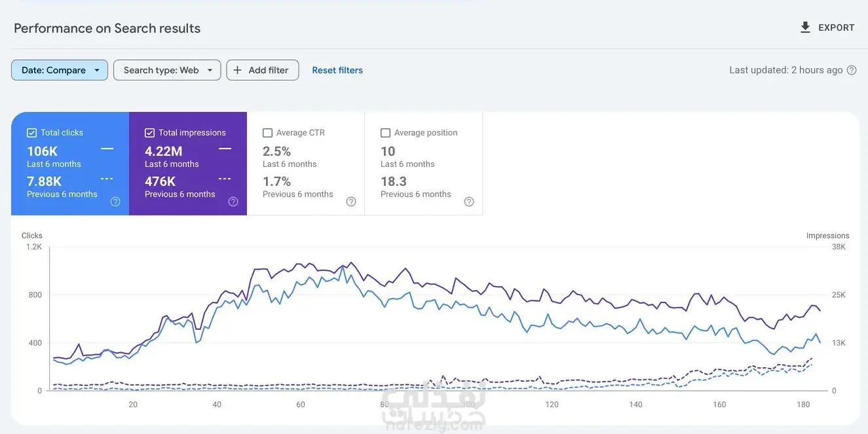Enable the Average position checkbox
Screen dimensions: 868x434
pos(385,133)
